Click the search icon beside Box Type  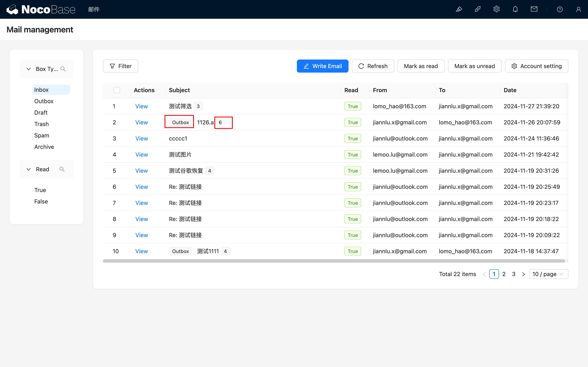click(63, 69)
